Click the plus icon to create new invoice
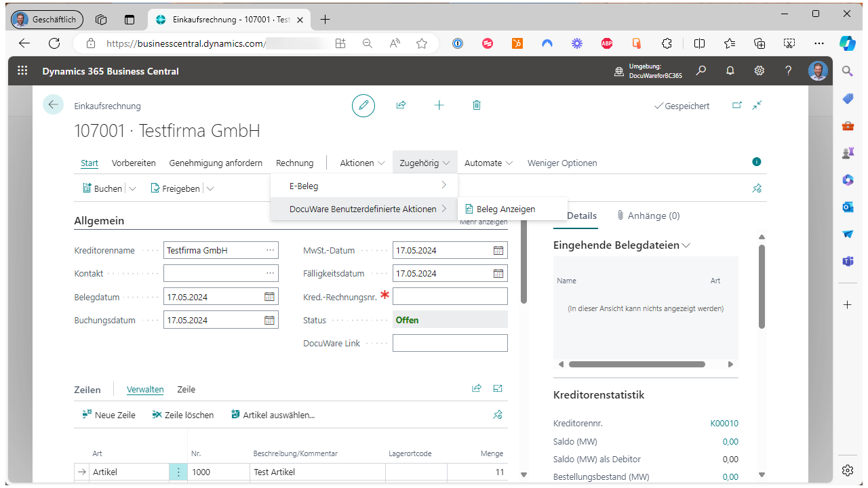This screenshot has width=868, height=488. pos(439,105)
